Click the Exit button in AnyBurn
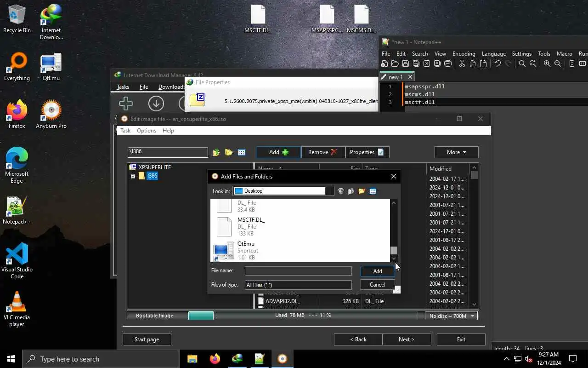 click(x=461, y=339)
